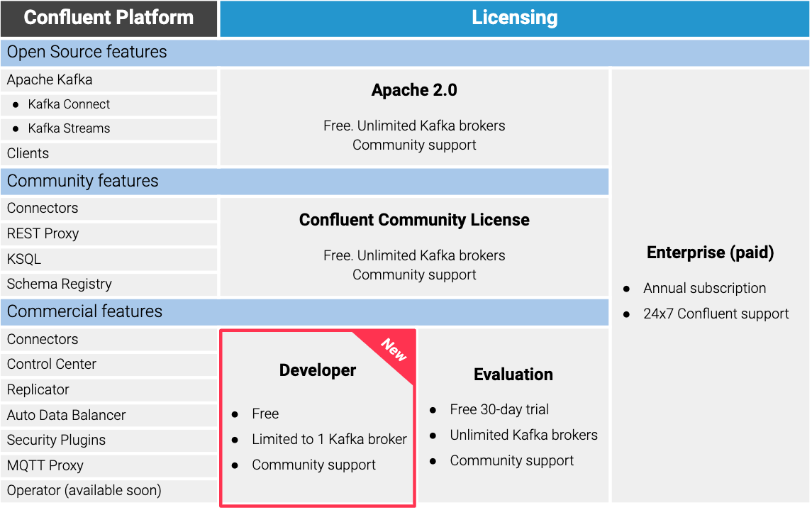Click the 'Confluent Platform' header cell
Viewport: 812px width, 510px height.
click(109, 18)
